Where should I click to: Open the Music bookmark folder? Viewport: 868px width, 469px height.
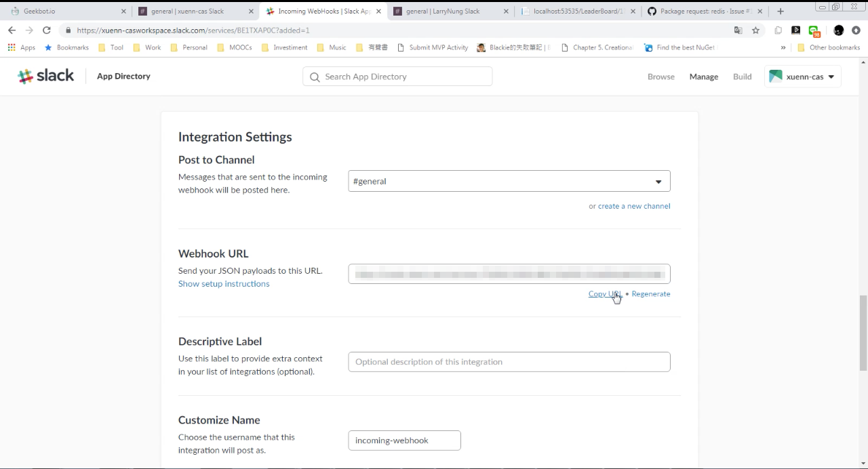click(x=332, y=47)
